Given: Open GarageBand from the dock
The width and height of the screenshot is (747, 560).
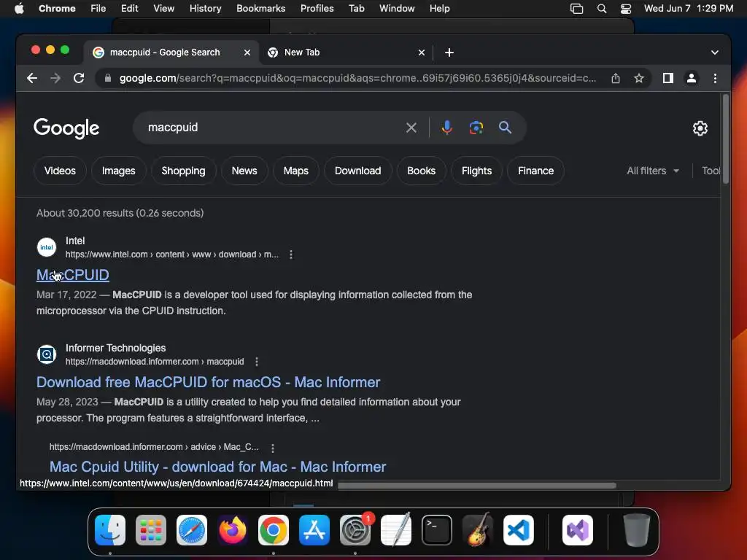Looking at the screenshot, I should [478, 530].
